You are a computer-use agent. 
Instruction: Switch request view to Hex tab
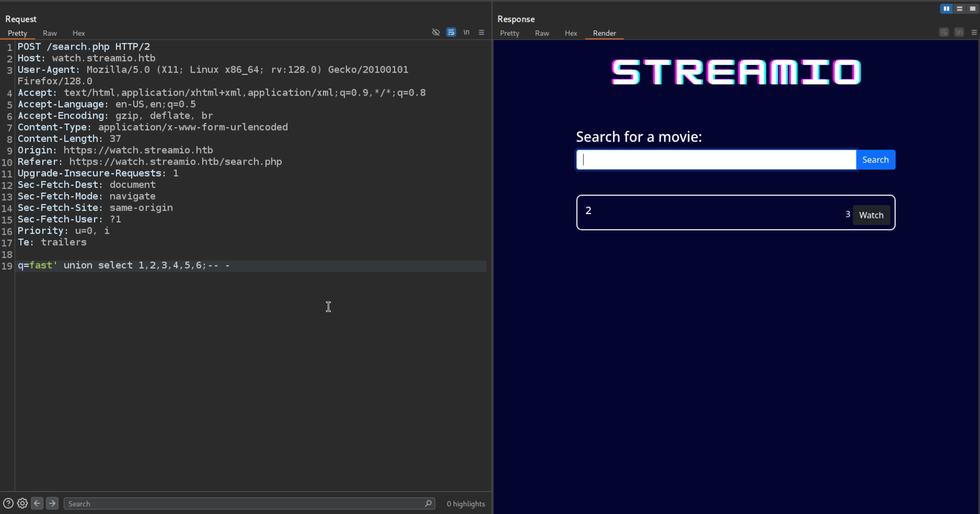pos(79,33)
